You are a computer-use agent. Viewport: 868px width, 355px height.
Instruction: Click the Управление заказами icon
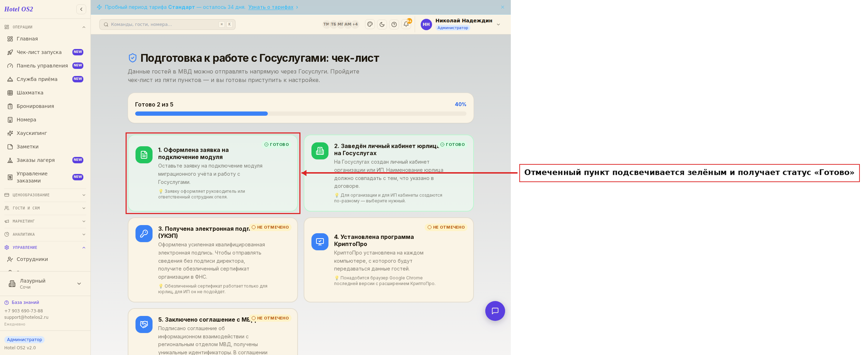pos(10,177)
